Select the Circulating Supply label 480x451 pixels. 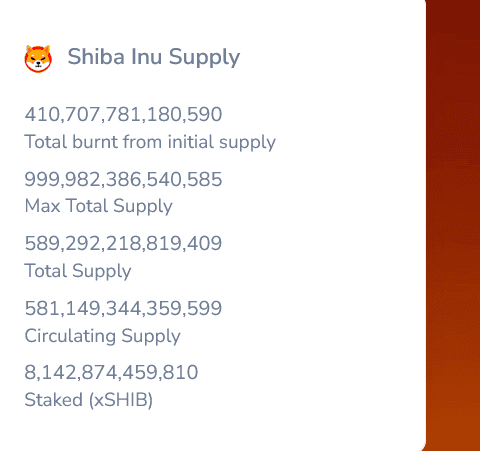coord(103,336)
